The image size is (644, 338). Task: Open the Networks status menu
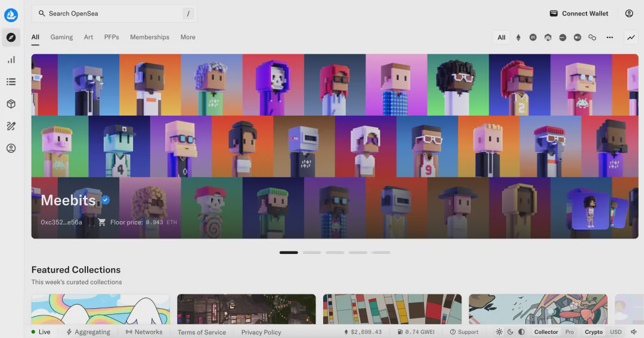tap(144, 332)
